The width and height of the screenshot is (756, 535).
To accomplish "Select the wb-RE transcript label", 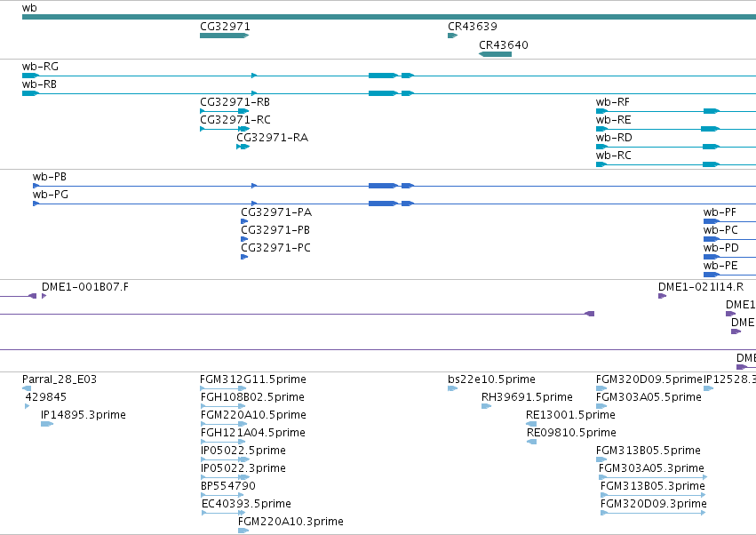I will click(613, 120).
